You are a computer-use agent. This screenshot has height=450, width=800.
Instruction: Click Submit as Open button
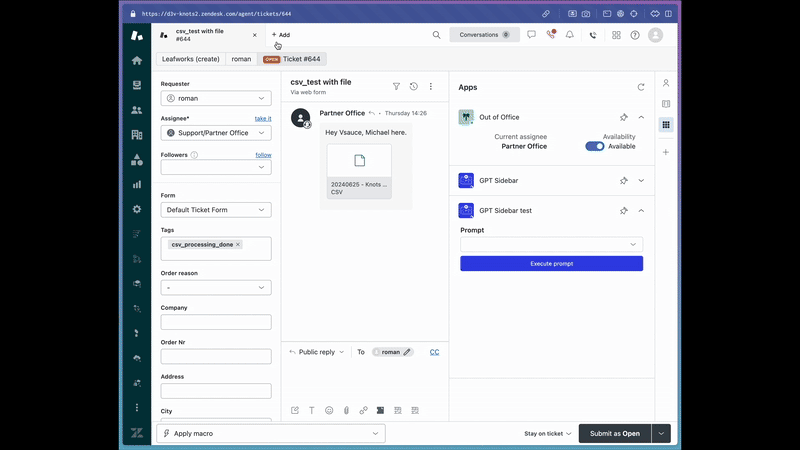[x=615, y=433]
